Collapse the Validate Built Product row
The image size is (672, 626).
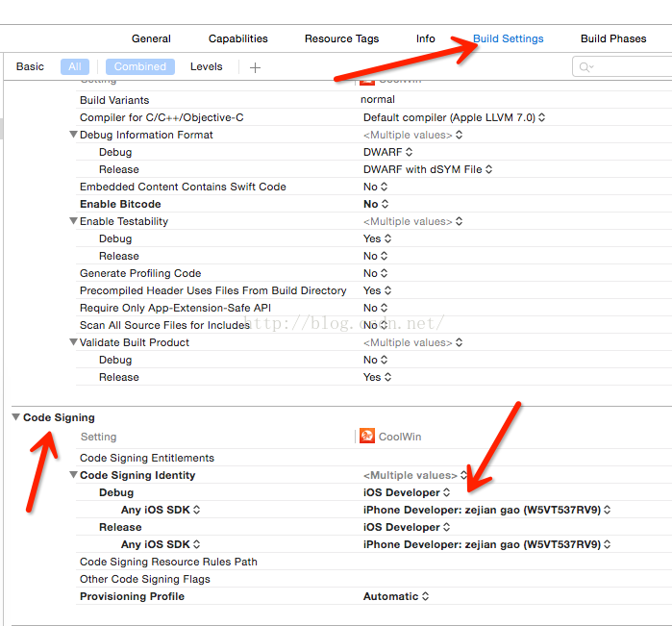(x=73, y=342)
